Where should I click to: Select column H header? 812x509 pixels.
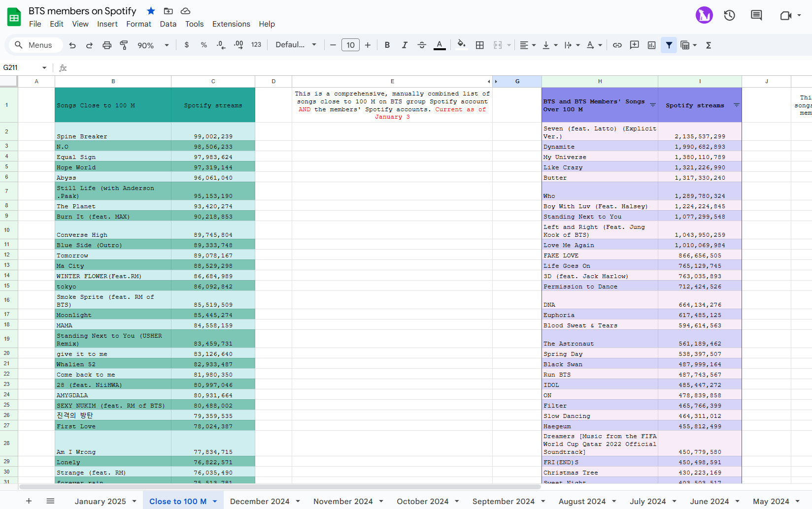coord(600,81)
